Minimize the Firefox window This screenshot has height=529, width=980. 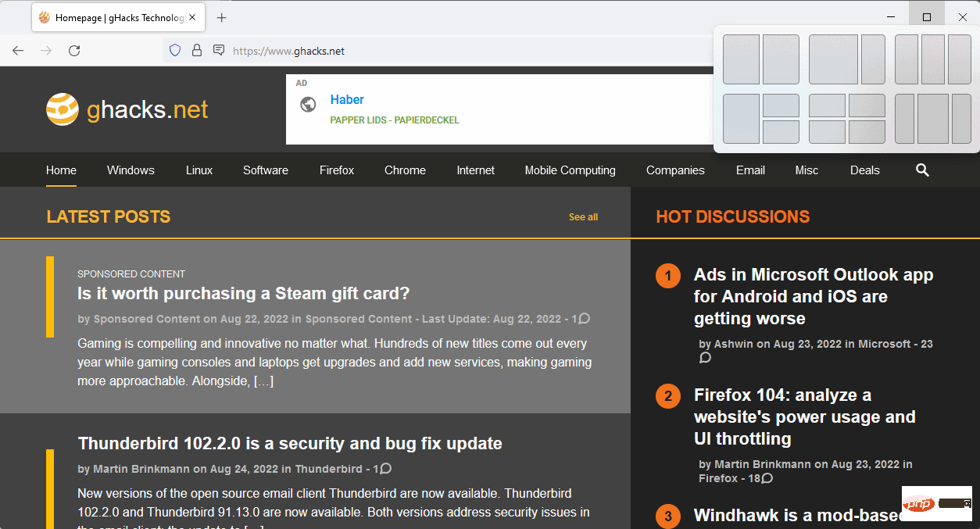(x=891, y=17)
